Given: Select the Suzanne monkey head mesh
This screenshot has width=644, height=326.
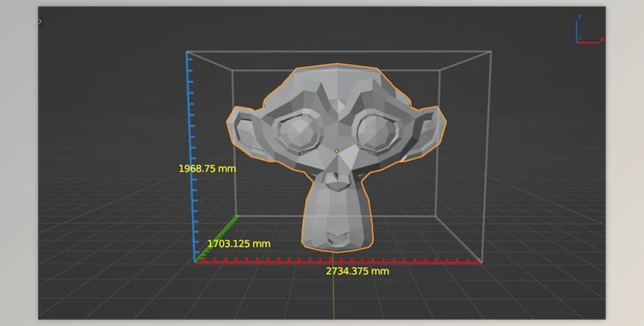Looking at the screenshot, I should click(x=336, y=158).
